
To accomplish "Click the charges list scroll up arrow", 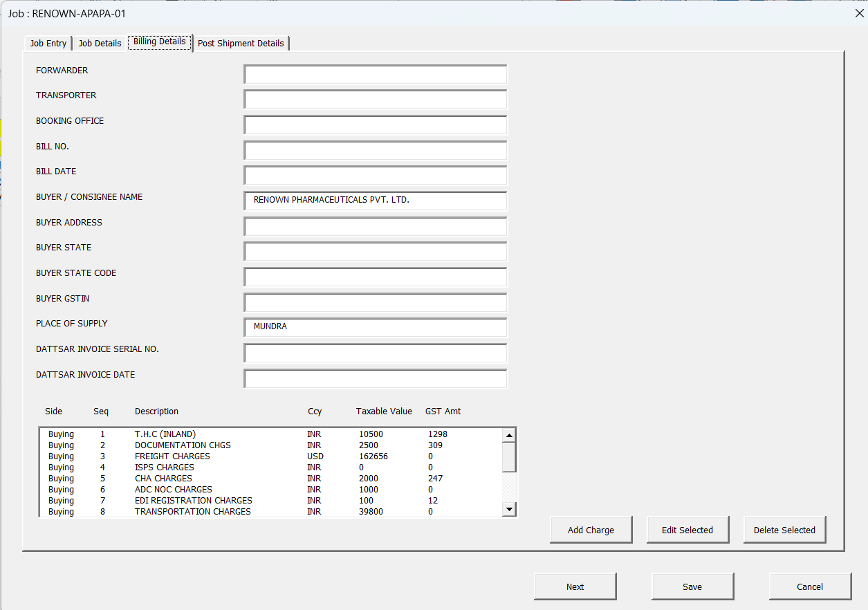I will [x=509, y=435].
